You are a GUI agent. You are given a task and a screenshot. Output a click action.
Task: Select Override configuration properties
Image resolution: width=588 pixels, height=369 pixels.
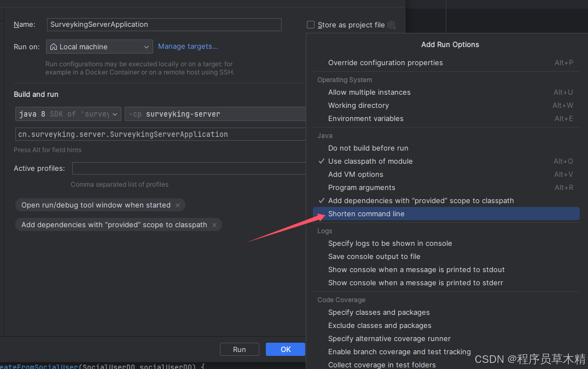385,62
